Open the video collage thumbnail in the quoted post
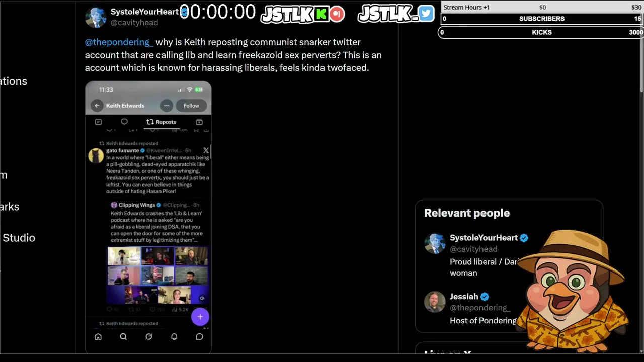This screenshot has height=362, width=644. tap(157, 276)
